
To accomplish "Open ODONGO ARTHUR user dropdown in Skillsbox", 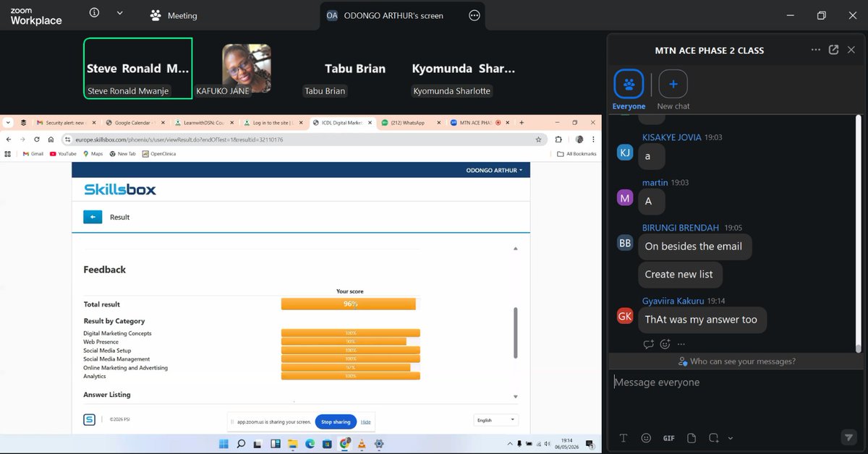I will coord(495,171).
